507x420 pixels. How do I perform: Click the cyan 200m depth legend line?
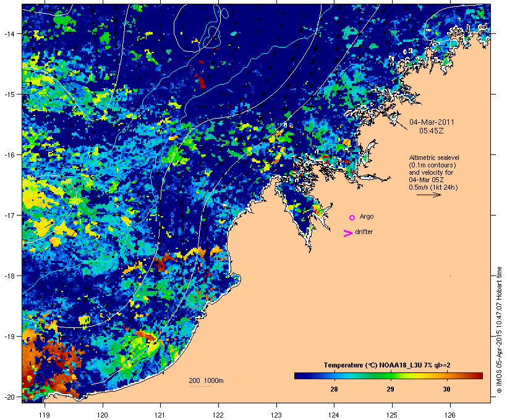click(x=200, y=386)
